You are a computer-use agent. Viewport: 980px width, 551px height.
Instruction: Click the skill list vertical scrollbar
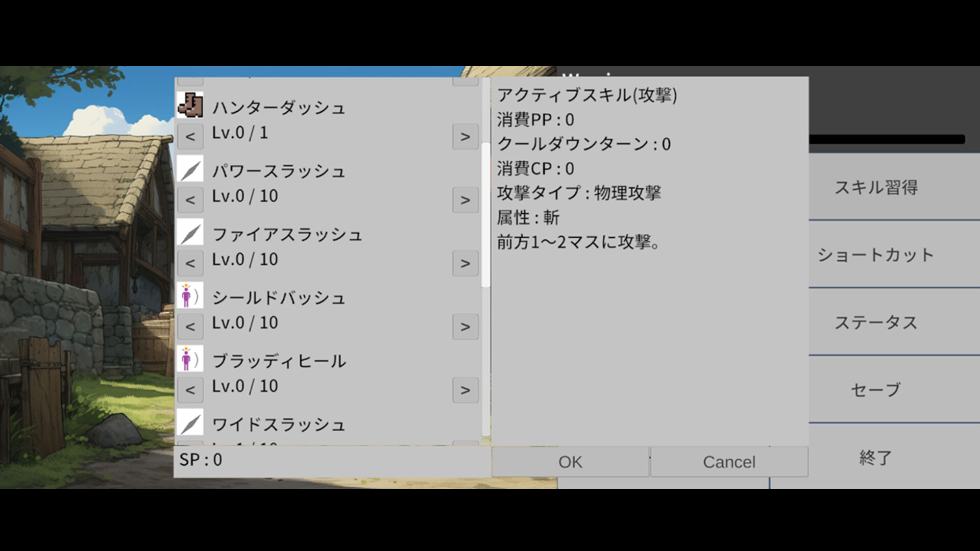pyautogui.click(x=485, y=214)
